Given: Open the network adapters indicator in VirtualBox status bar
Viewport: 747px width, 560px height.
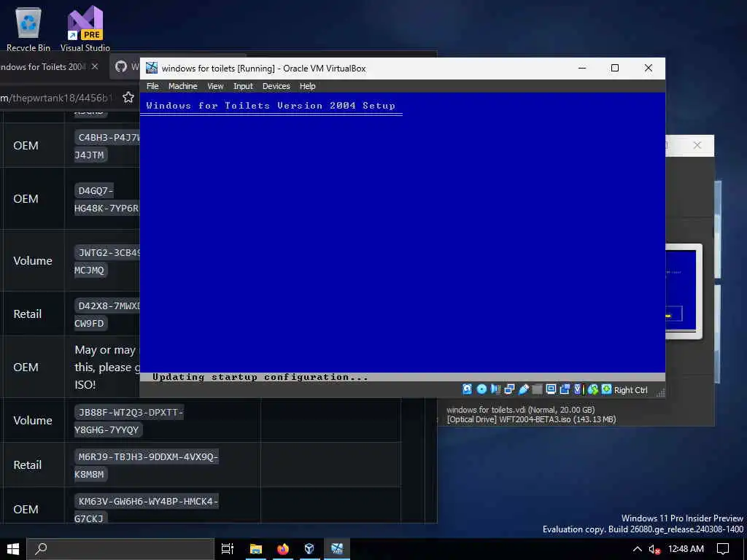Looking at the screenshot, I should coord(509,389).
